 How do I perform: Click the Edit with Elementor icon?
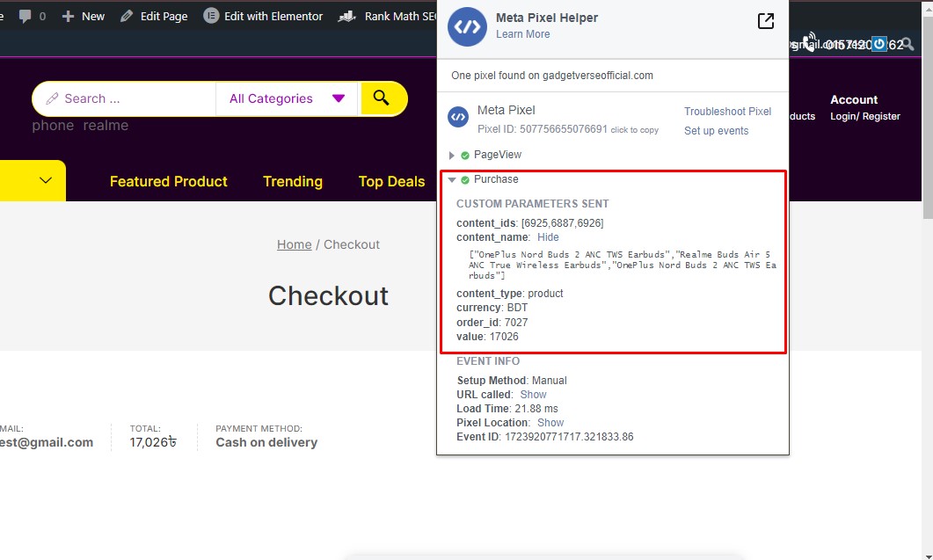(x=211, y=16)
